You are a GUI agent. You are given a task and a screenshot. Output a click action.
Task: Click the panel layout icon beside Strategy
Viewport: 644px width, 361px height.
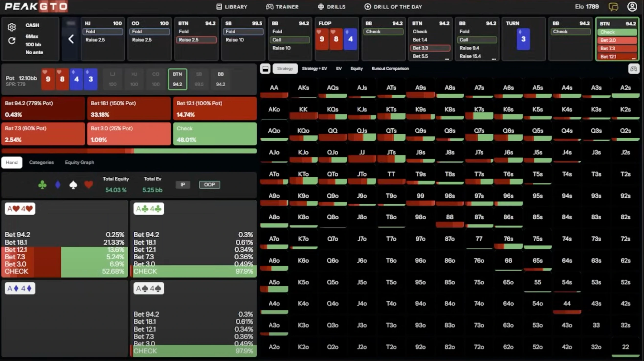pyautogui.click(x=265, y=68)
